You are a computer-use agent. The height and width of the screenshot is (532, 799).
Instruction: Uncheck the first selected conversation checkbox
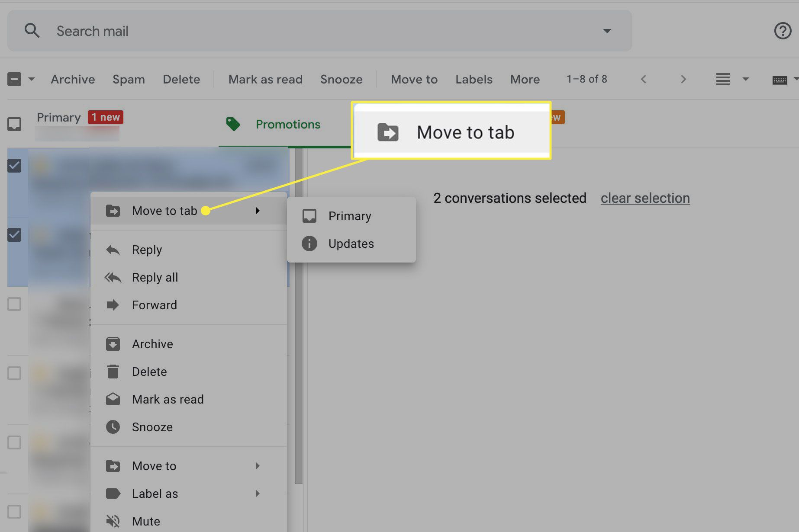(14, 165)
